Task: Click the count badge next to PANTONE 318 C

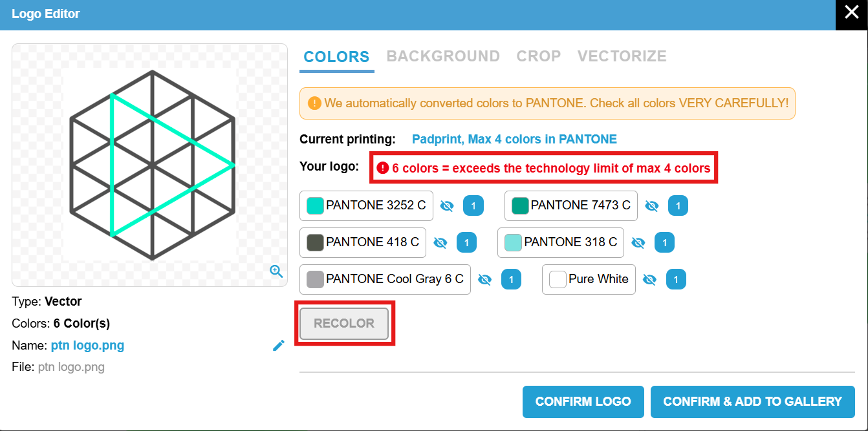Action: (664, 242)
